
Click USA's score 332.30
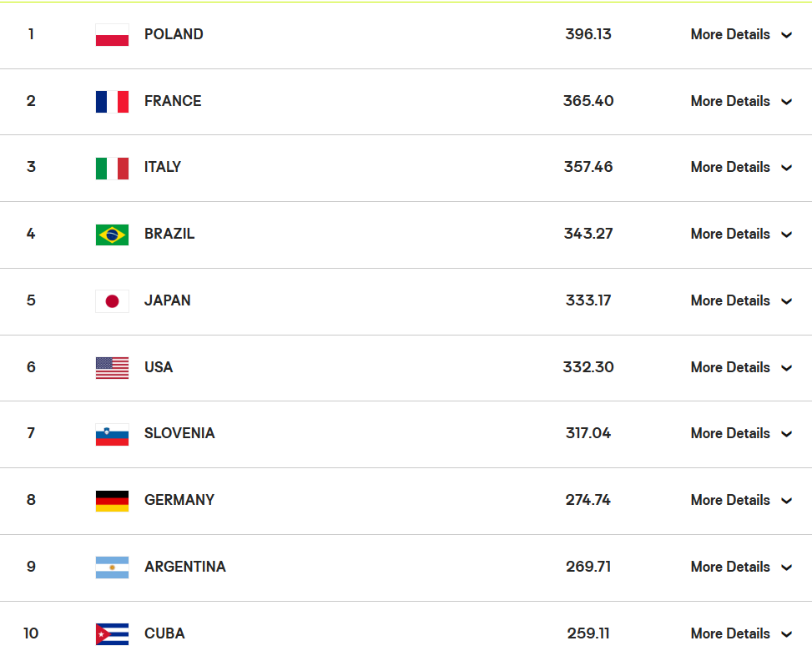point(588,367)
